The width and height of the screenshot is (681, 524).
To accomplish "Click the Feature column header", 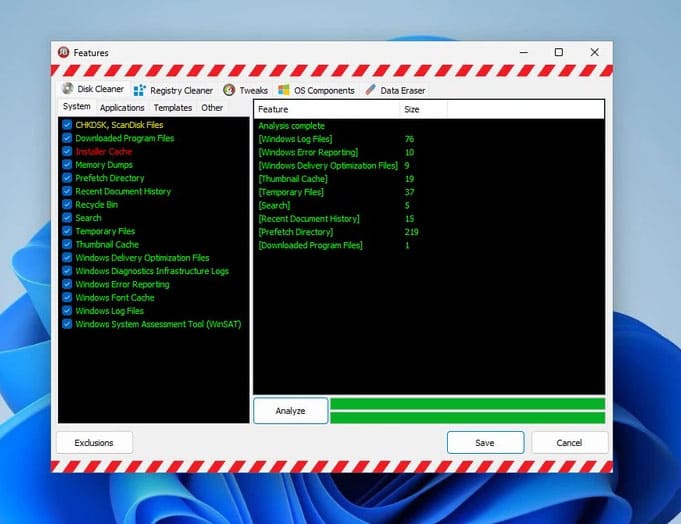I will pos(327,109).
